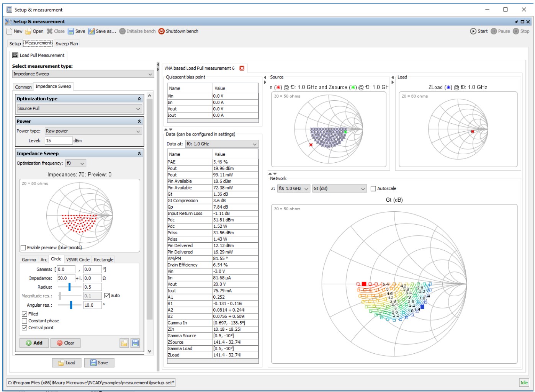This screenshot has height=392, width=535.
Task: Open the Network Z frequency dropdown
Action: point(293,189)
